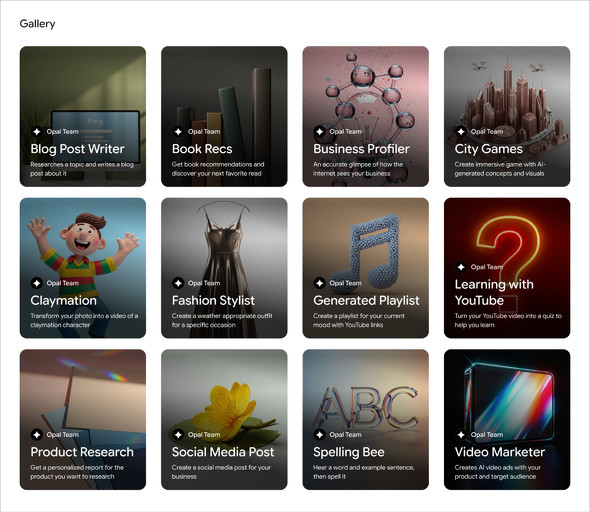Click the sparkle icon on Learning with YouTube
The width and height of the screenshot is (590, 512).
coord(461,267)
